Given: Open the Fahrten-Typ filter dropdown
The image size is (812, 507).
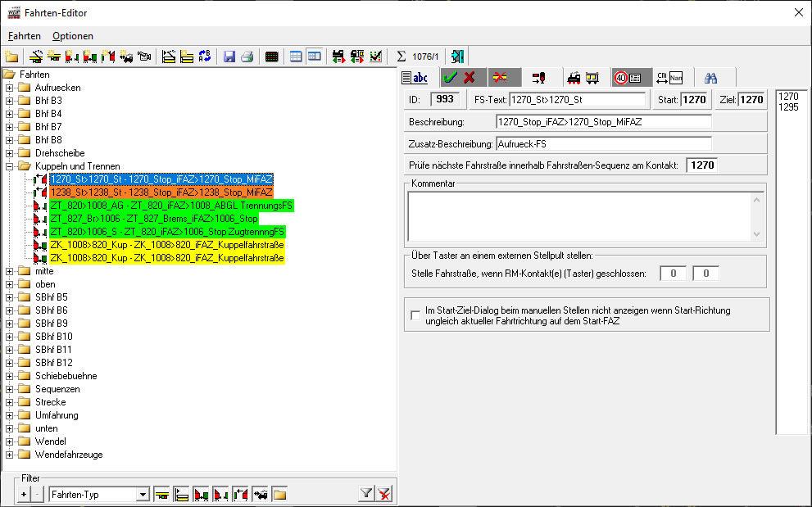Looking at the screenshot, I should pyautogui.click(x=143, y=494).
